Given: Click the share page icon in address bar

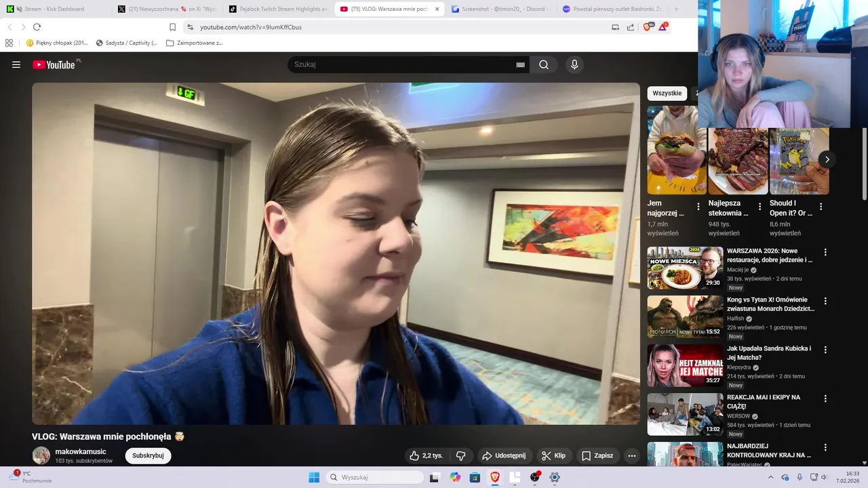Looking at the screenshot, I should [x=631, y=27].
